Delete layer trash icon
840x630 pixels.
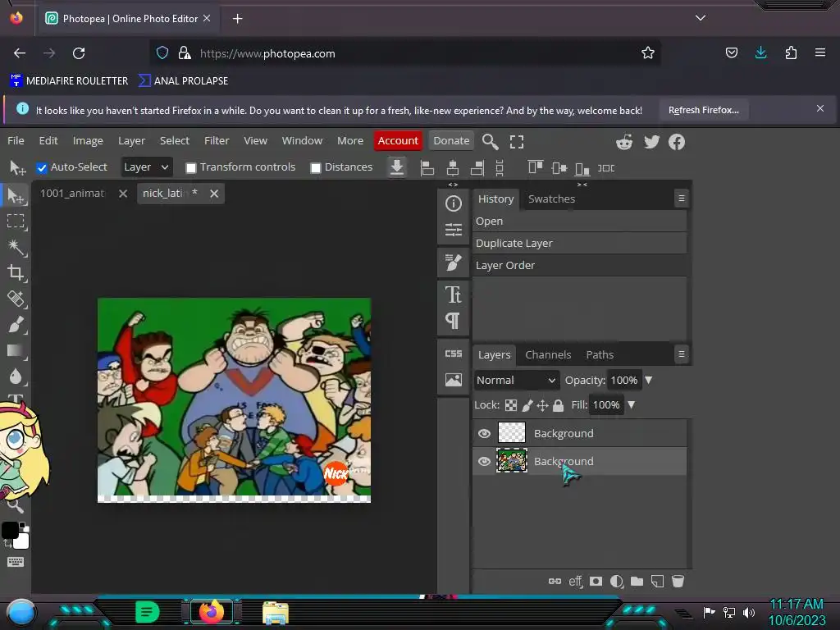[x=678, y=582]
